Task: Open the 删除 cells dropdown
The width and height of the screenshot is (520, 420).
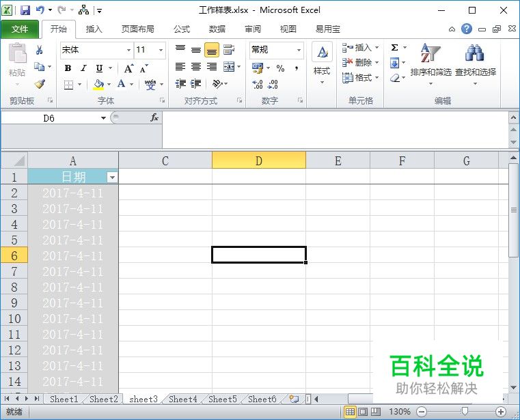Action: coord(361,62)
